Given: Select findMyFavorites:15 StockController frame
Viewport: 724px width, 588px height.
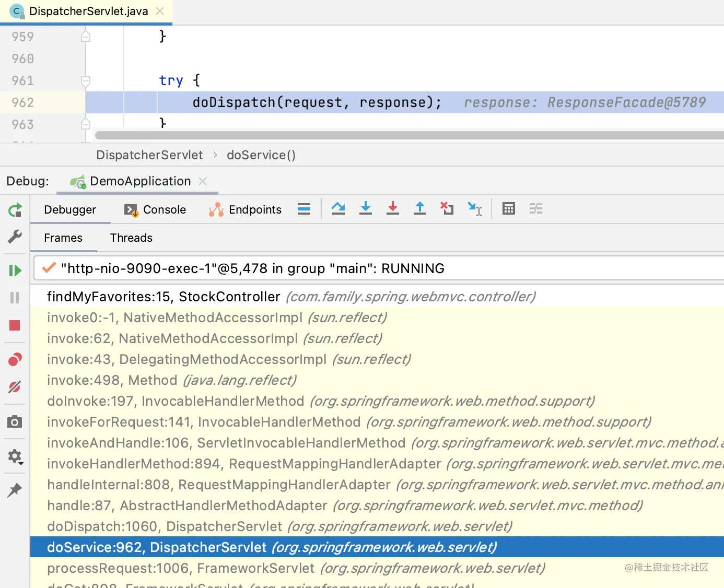Looking at the screenshot, I should [x=377, y=297].
